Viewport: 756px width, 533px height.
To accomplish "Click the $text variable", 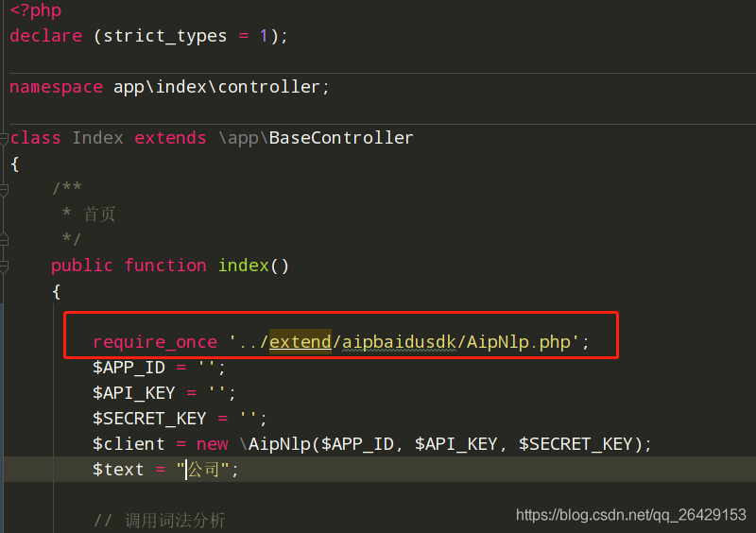I will (118, 470).
